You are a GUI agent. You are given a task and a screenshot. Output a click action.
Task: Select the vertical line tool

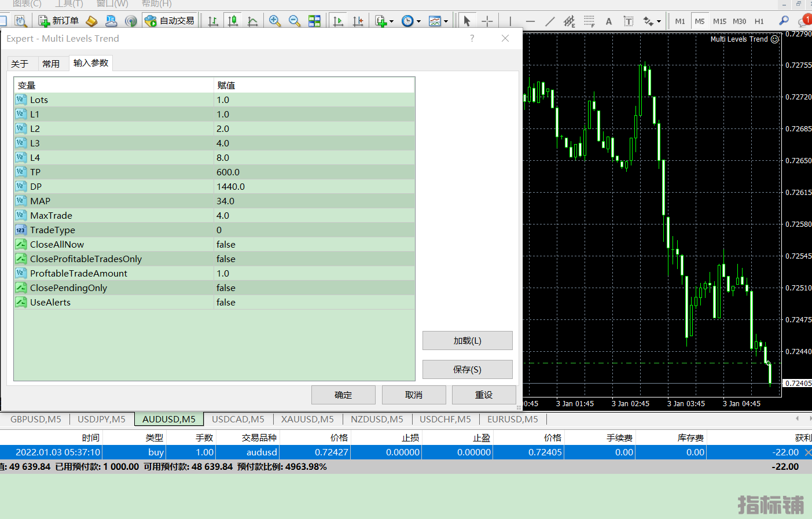coord(510,21)
